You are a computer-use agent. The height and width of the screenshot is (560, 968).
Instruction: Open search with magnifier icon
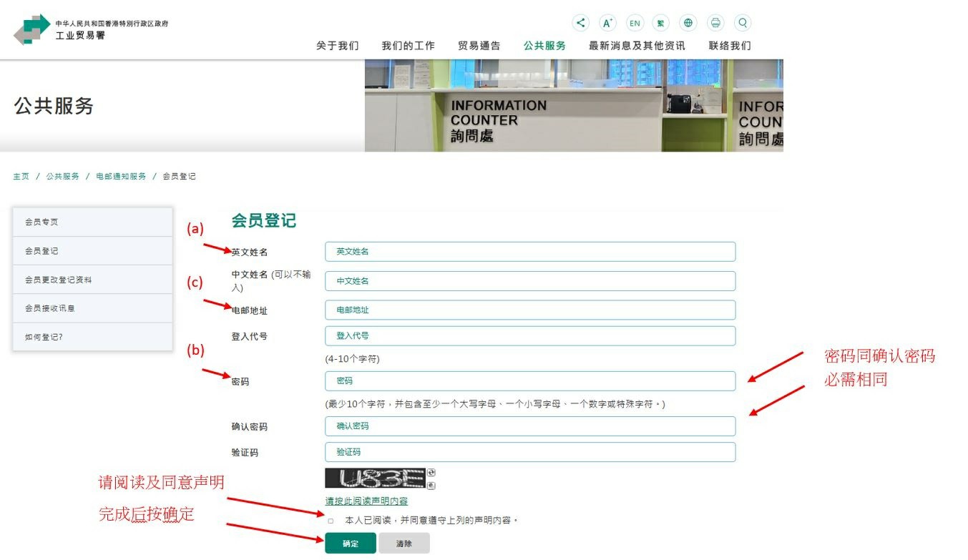[x=743, y=23]
